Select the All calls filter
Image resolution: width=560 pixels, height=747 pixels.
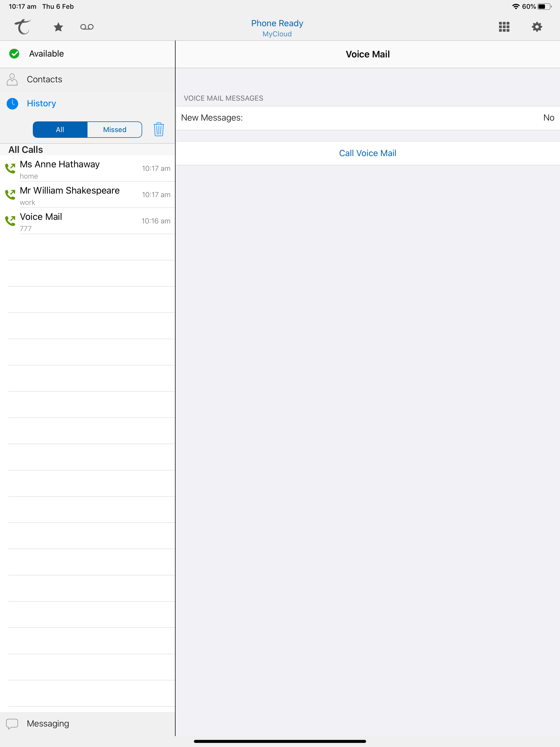click(60, 129)
